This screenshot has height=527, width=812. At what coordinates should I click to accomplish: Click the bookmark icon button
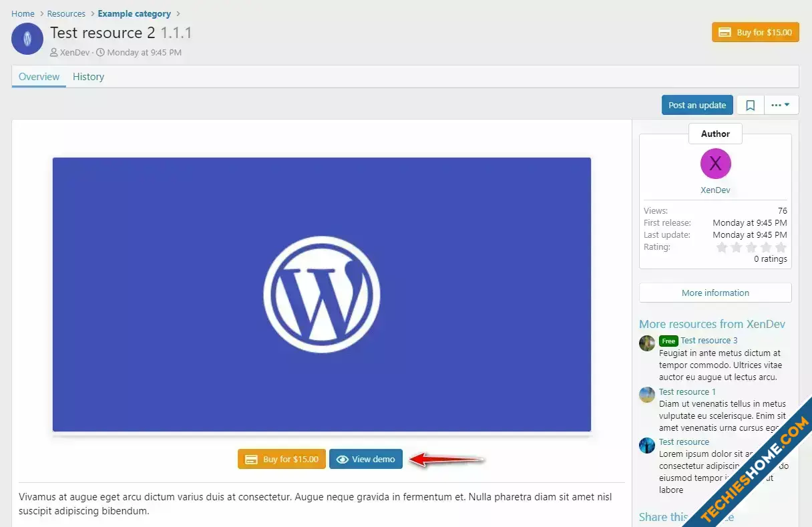751,105
